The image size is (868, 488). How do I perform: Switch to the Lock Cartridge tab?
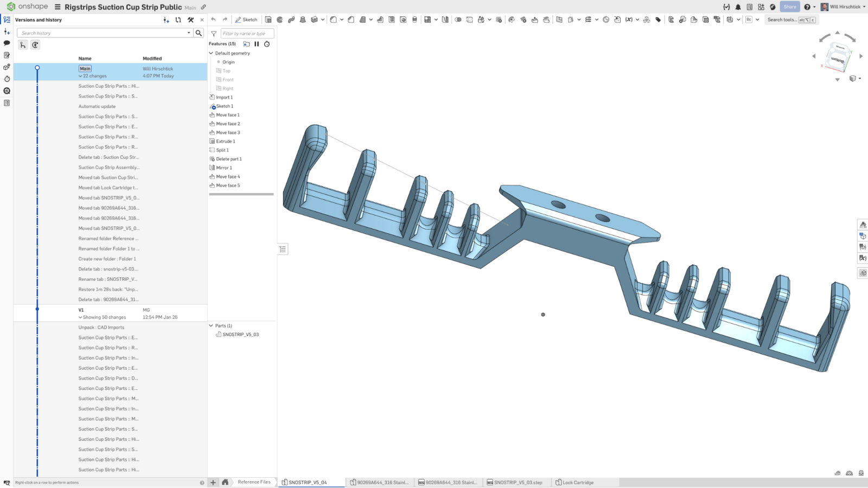(578, 482)
